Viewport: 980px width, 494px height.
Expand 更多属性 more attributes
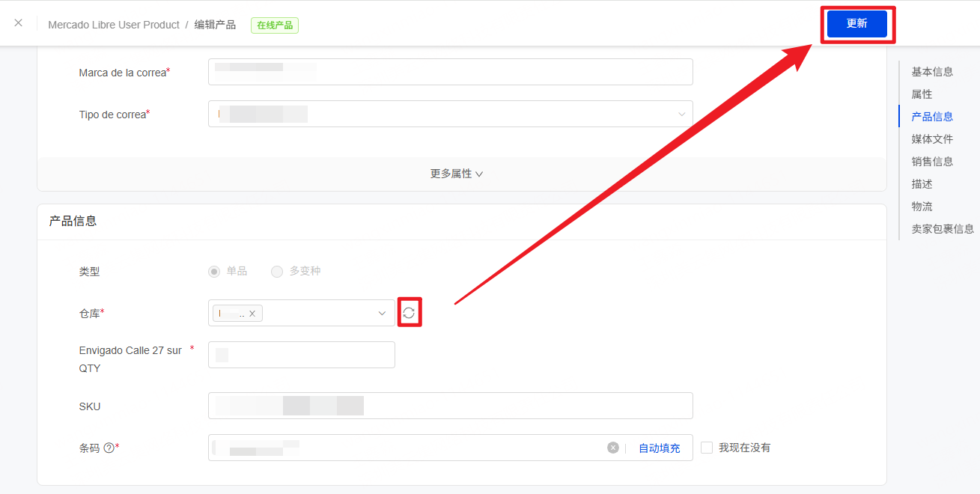click(456, 174)
